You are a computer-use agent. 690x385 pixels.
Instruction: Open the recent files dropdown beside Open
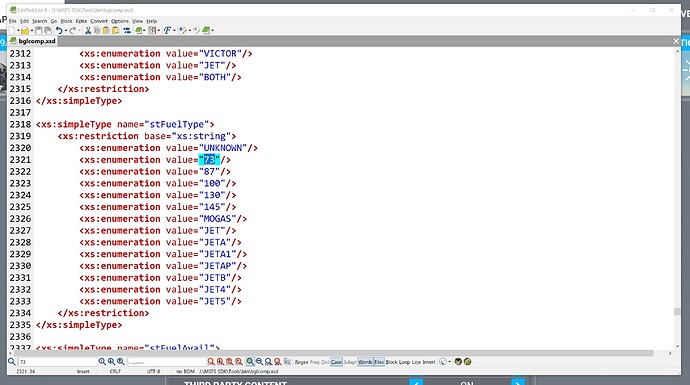pyautogui.click(x=32, y=31)
